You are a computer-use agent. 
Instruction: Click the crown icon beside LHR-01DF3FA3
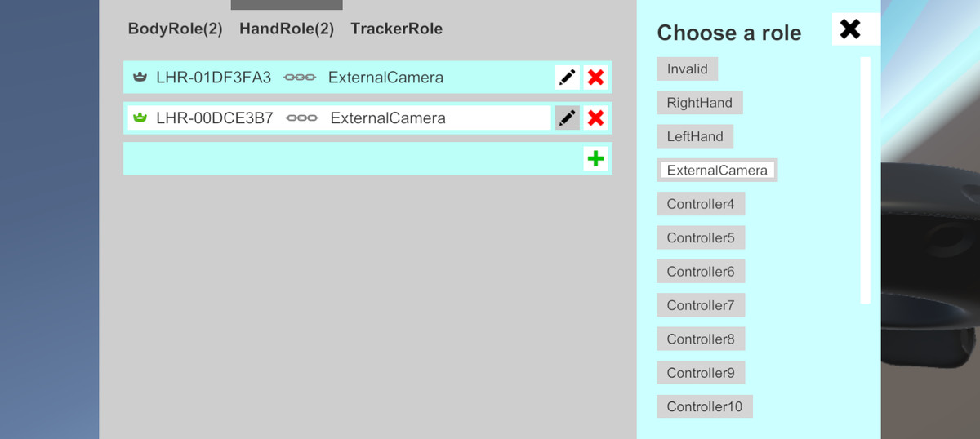click(140, 78)
